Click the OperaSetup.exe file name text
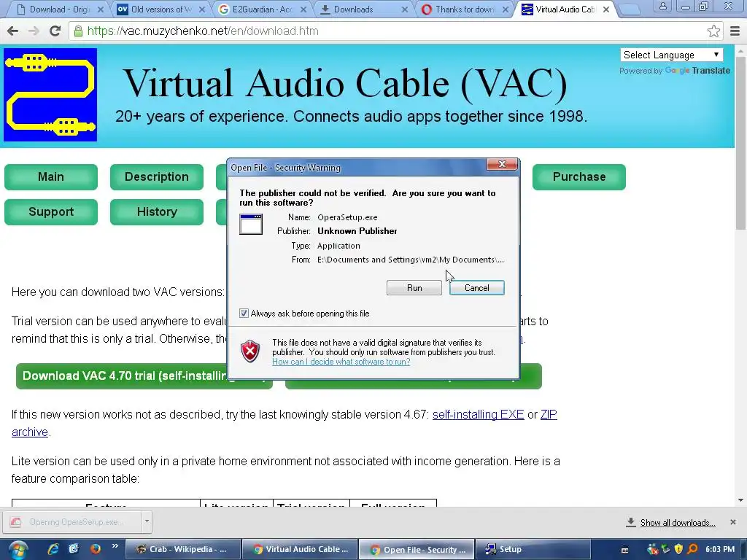The width and height of the screenshot is (747, 560). coord(347,217)
